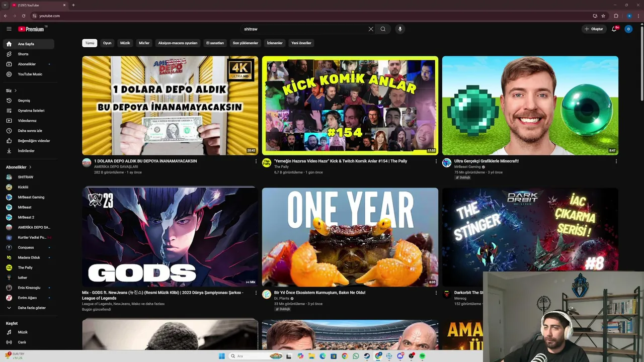
Task: Go to Ana Sayfa in sidebar
Action: [29, 44]
